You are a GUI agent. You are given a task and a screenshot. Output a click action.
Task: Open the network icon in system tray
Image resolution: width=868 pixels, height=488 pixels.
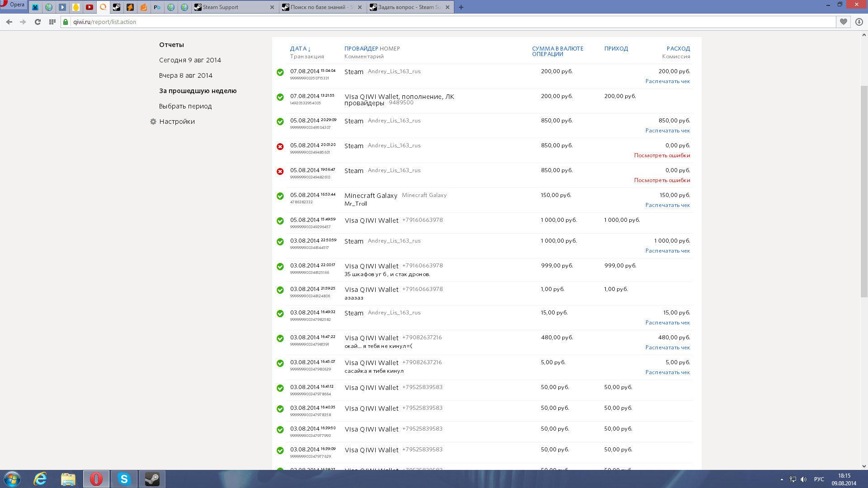click(793, 479)
